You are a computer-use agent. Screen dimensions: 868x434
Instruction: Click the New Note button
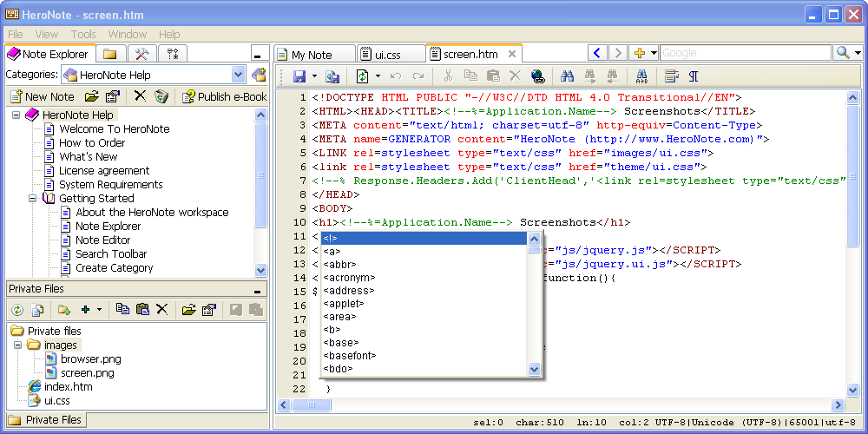pos(42,96)
